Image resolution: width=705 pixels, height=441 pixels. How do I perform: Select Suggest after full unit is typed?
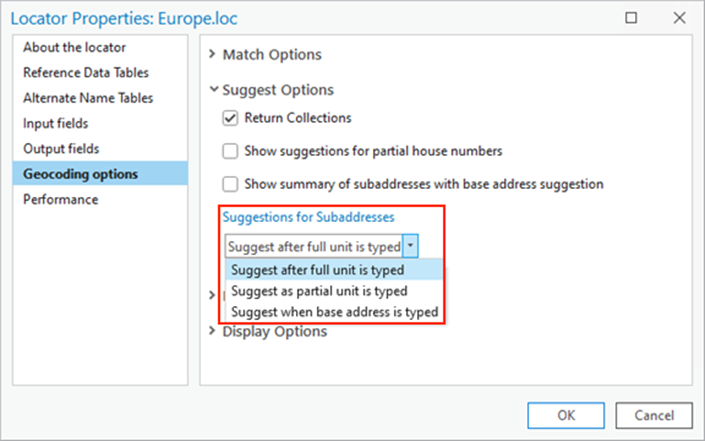tap(317, 270)
